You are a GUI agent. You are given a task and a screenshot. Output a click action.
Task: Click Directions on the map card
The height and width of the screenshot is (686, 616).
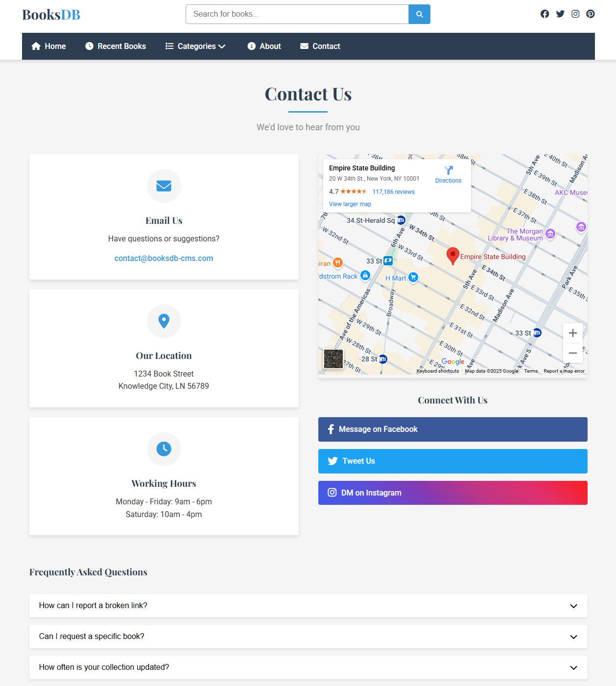tap(449, 174)
